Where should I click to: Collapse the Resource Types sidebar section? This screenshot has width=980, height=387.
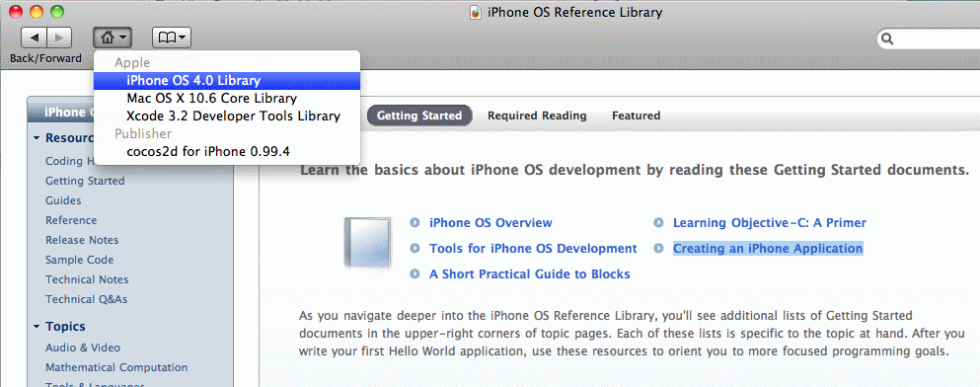[x=37, y=137]
